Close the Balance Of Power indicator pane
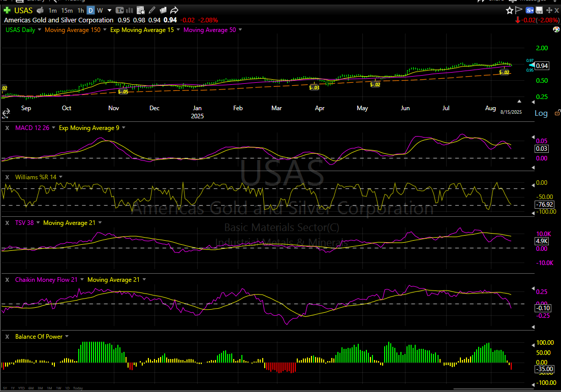561x392 pixels. tap(7, 337)
